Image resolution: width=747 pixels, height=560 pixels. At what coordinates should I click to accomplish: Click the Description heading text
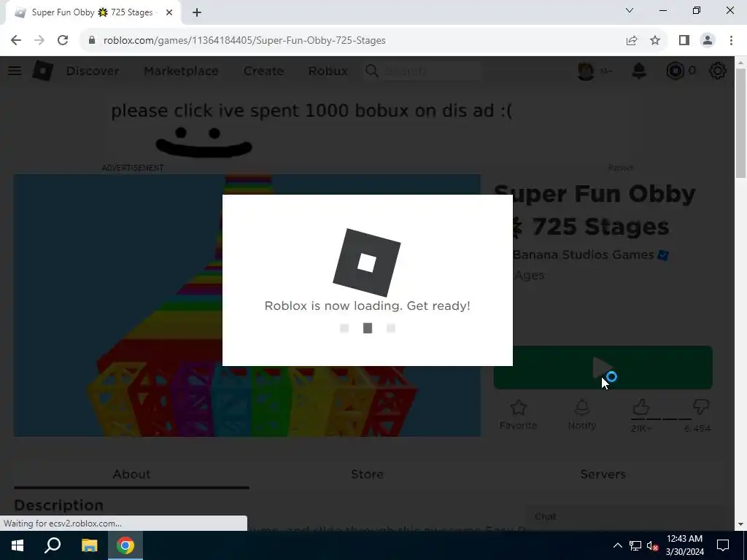pyautogui.click(x=58, y=505)
